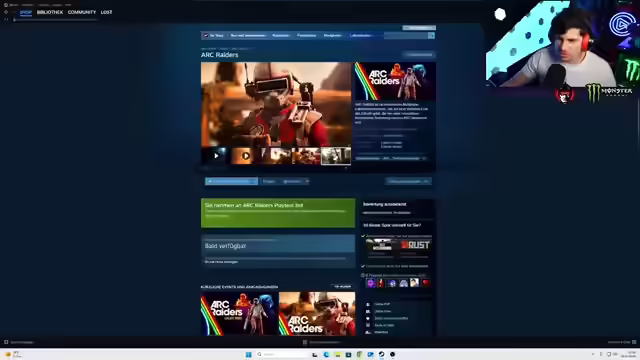Click the 'Spiel hinzufügen' plus icon
The height and width of the screenshot is (360, 640).
click(6, 342)
